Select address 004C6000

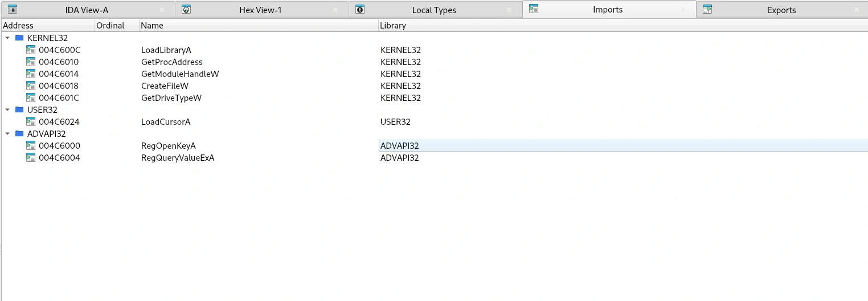click(x=59, y=145)
